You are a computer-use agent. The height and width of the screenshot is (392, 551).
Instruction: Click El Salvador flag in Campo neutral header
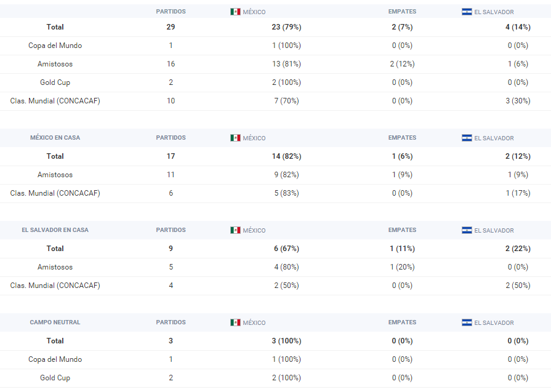(467, 322)
